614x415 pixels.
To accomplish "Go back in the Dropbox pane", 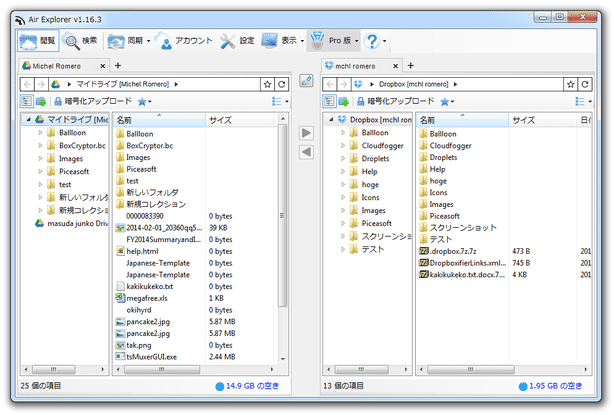I will click(x=330, y=84).
